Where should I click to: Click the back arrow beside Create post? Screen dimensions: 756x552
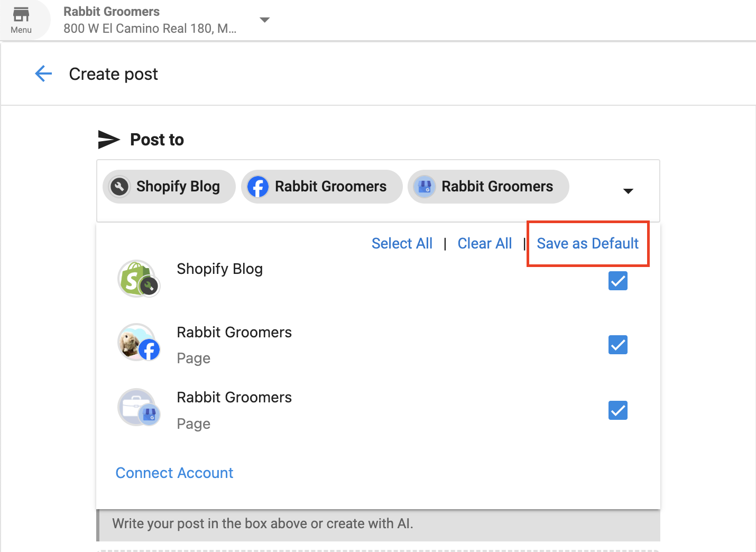click(43, 73)
